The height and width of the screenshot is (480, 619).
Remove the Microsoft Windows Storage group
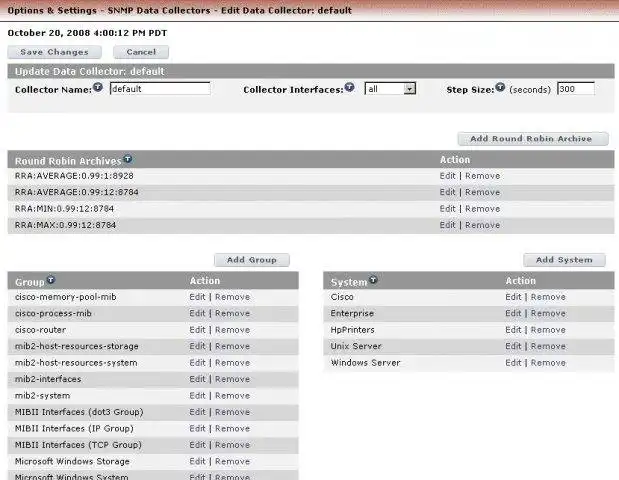click(x=233, y=461)
